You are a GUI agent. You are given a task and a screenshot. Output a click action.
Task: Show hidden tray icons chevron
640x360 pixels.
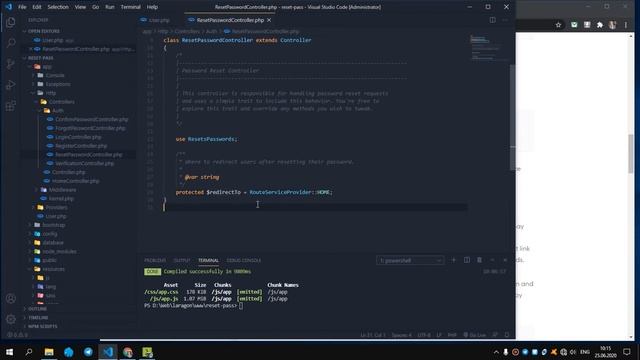[496, 352]
